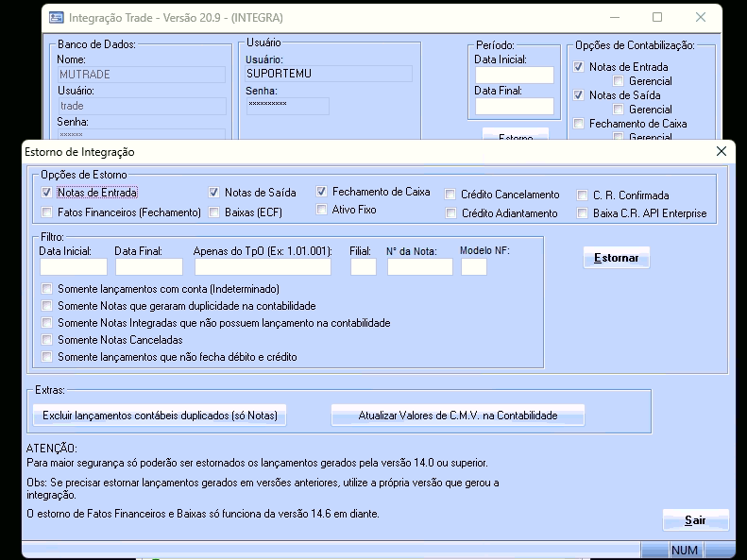Uncheck Fechamento de Caixa in Opções de Estorno
The height and width of the screenshot is (560, 747).
coord(322,192)
